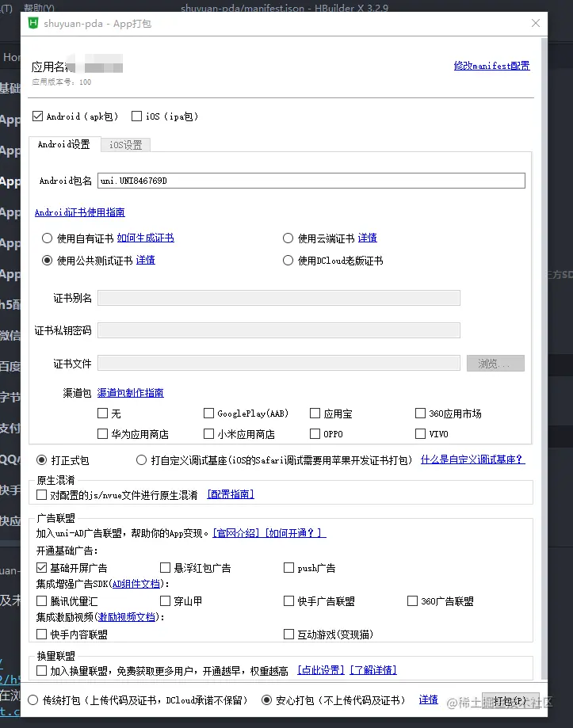This screenshot has width=573, height=728.
Task: Open the [如何开通？] link
Action: click(296, 533)
